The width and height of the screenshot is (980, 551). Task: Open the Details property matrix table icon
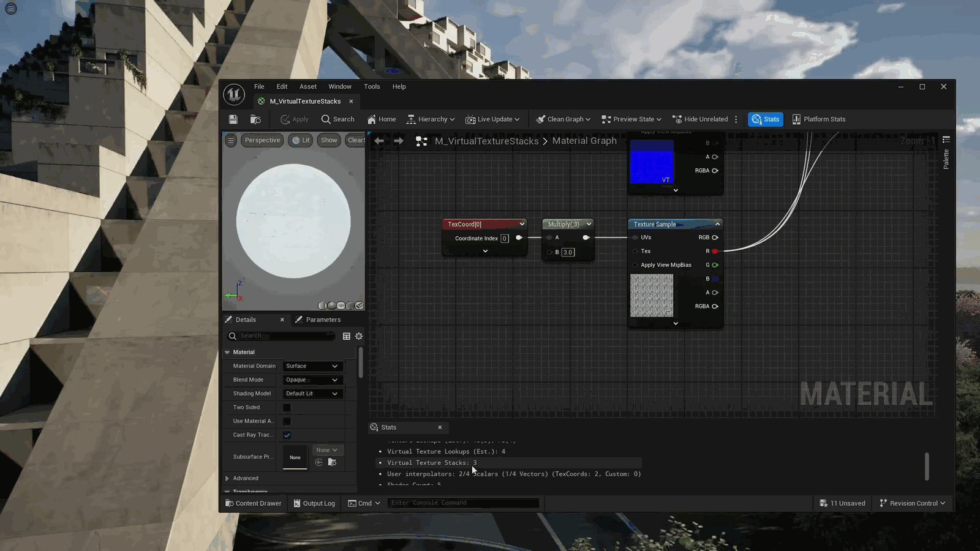[347, 336]
